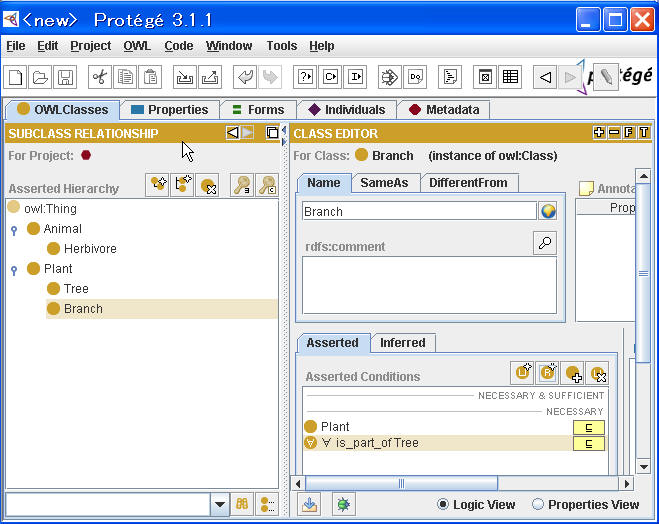This screenshot has height=524, width=659.
Task: Select the Logic View radio button
Action: [444, 504]
